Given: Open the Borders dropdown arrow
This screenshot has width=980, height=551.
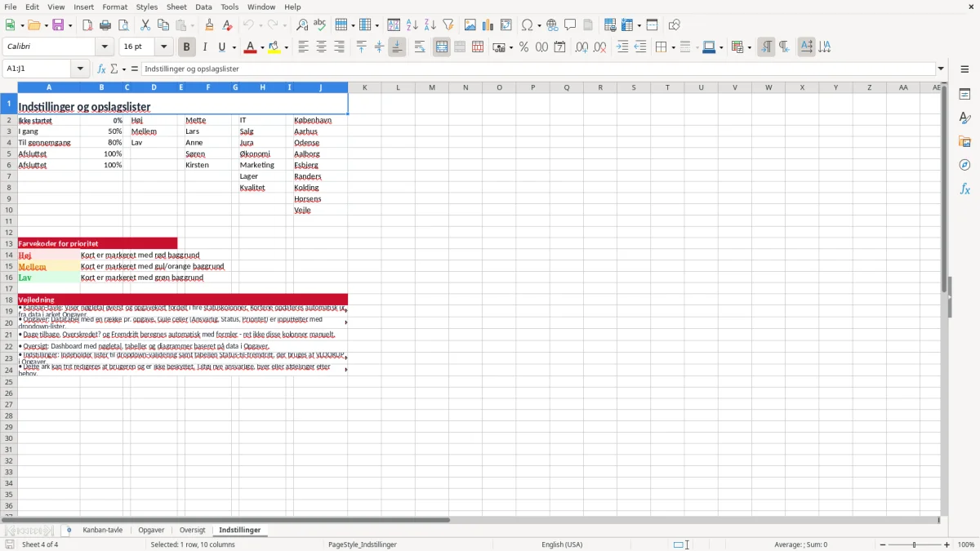Looking at the screenshot, I should (672, 47).
